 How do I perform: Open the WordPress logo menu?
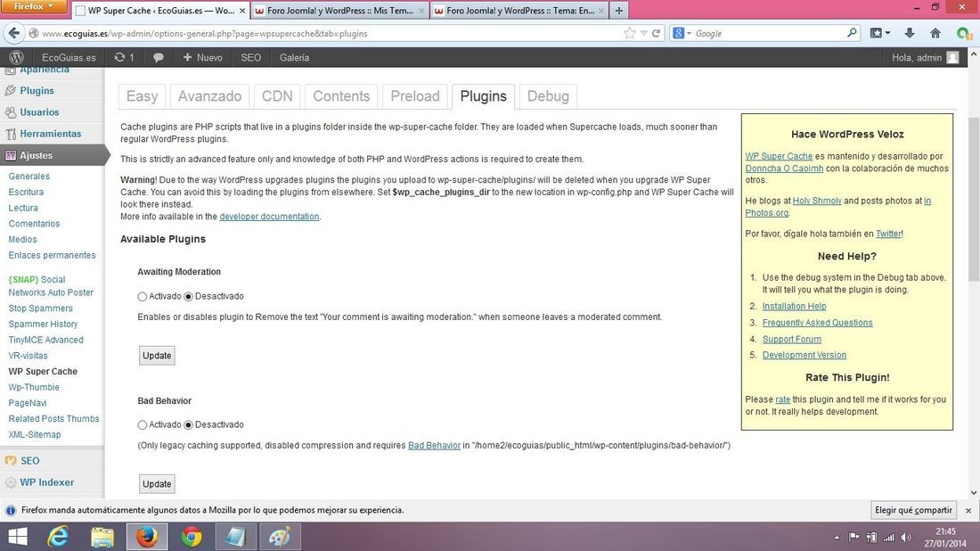16,58
